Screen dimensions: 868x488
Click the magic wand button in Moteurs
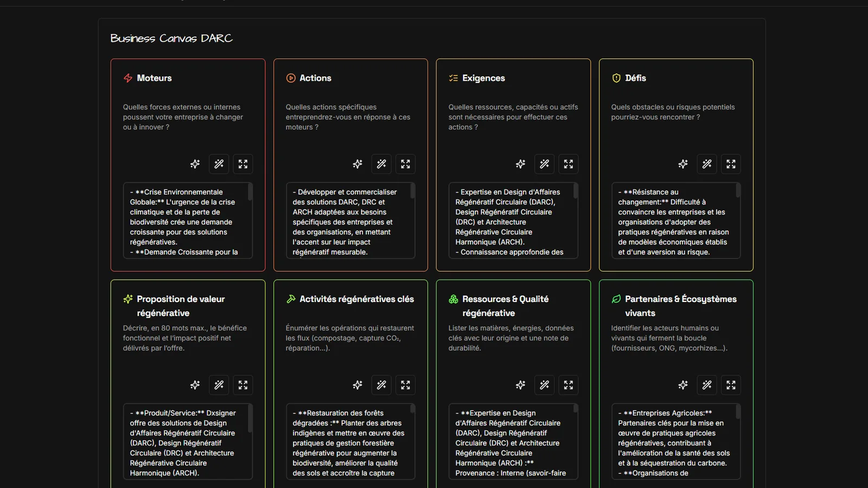[219, 164]
